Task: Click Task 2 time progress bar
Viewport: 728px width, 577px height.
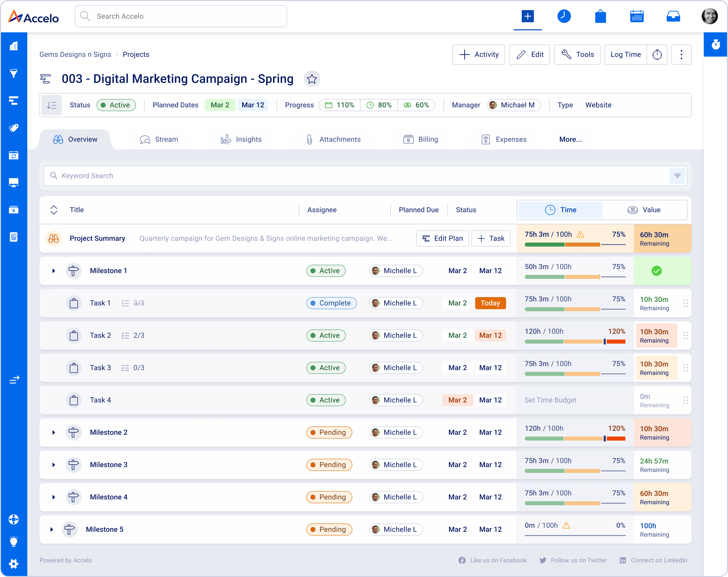Action: (575, 342)
